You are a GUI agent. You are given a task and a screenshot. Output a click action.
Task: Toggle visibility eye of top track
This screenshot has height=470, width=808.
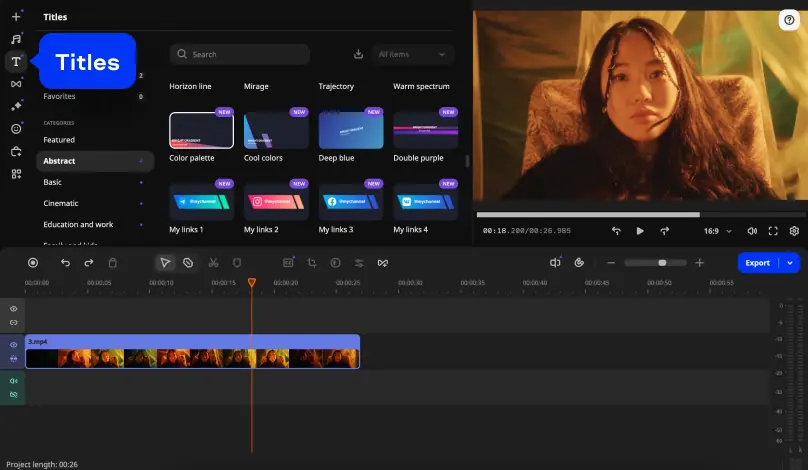coord(14,309)
